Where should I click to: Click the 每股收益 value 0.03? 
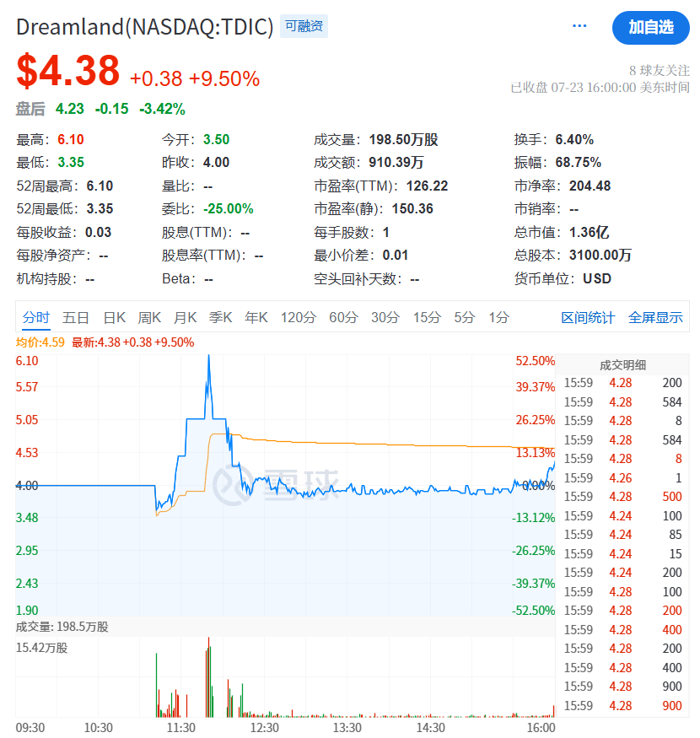click(98, 232)
